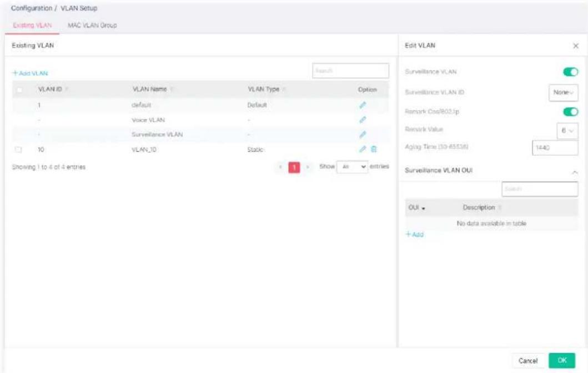Check the select-all VLAN checkbox
This screenshot has height=373, width=588.
19,89
